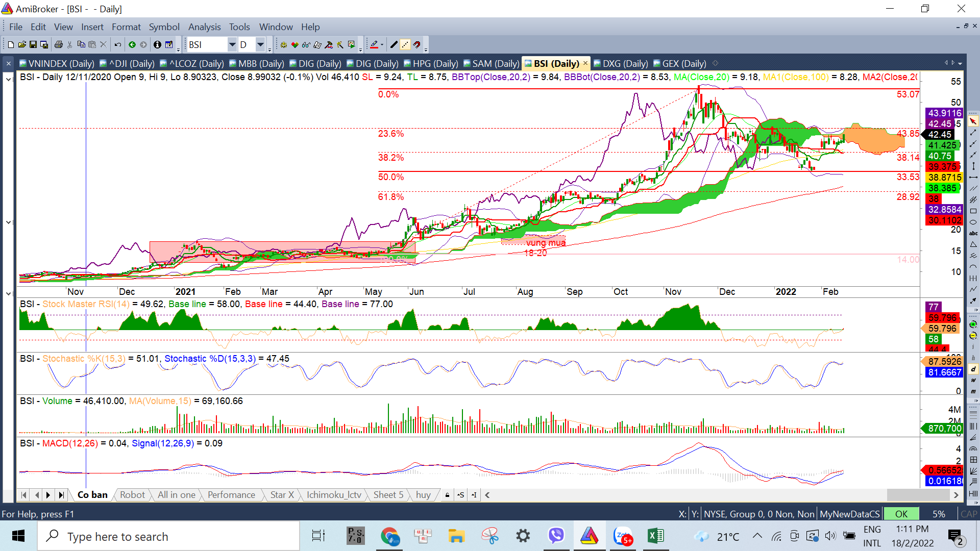Toggle the dotted line style button
The image size is (980, 551).
pyautogui.click(x=405, y=45)
